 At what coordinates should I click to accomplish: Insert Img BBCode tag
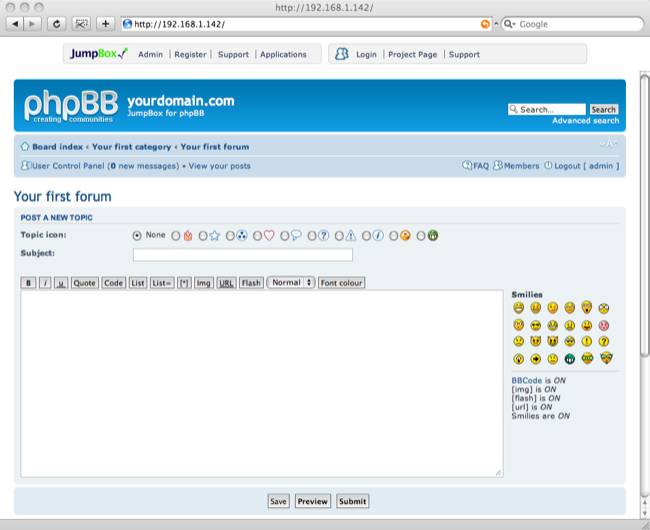(x=203, y=283)
